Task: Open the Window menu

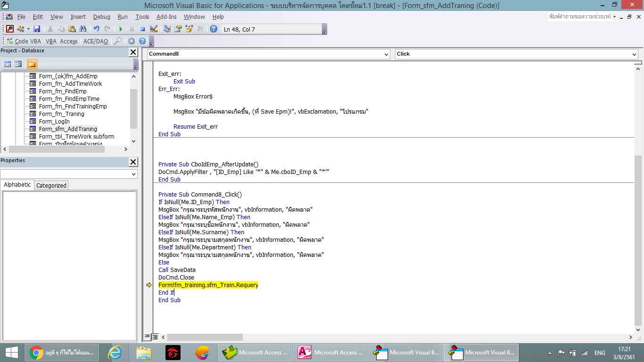Action: pyautogui.click(x=194, y=17)
